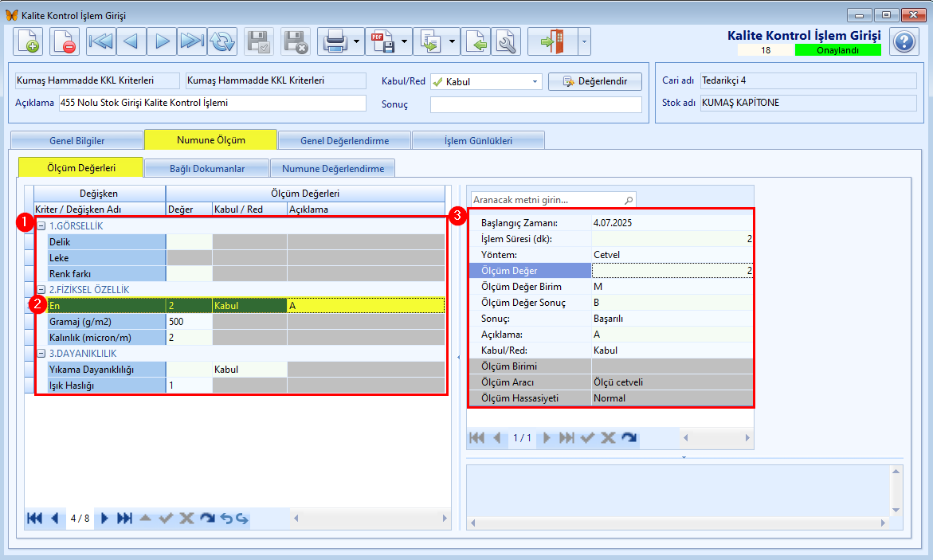Image resolution: width=933 pixels, height=560 pixels.
Task: Collapse the 1.GÖRSELLİK group
Action: pyautogui.click(x=41, y=226)
